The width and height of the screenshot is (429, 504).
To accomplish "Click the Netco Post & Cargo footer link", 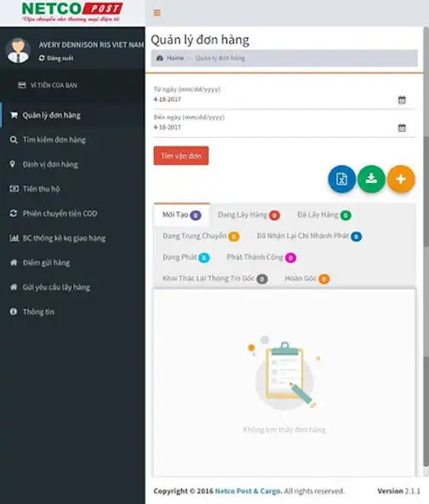I will (249, 491).
